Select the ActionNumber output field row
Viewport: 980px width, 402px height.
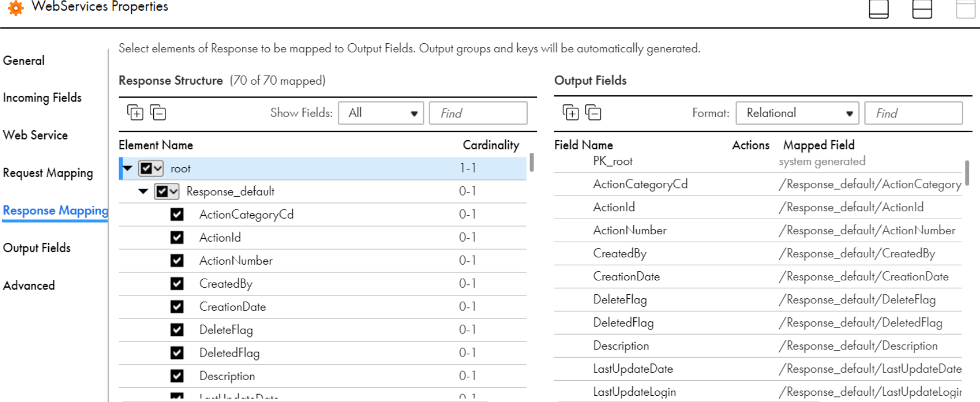coord(758,230)
